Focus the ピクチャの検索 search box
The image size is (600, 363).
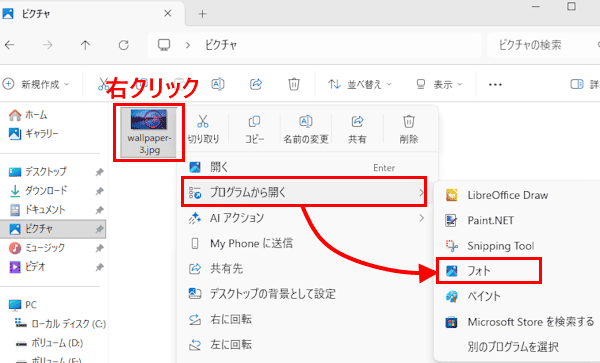(543, 45)
